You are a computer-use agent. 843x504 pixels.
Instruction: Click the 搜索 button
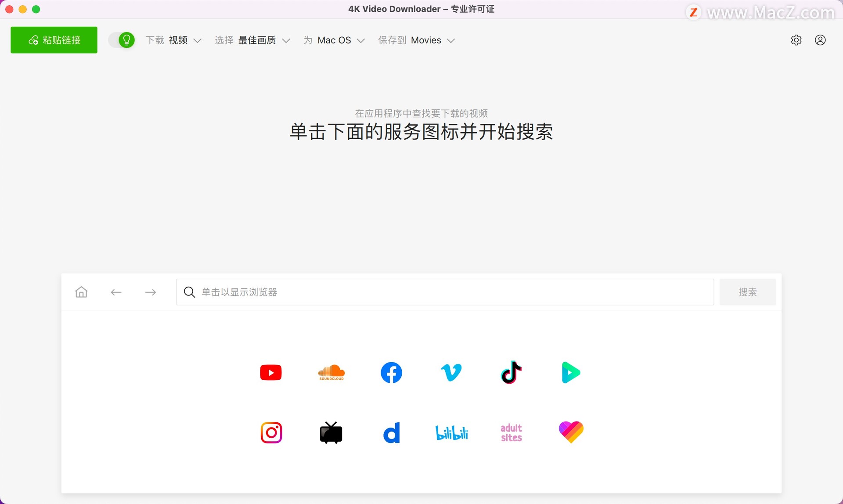point(747,292)
